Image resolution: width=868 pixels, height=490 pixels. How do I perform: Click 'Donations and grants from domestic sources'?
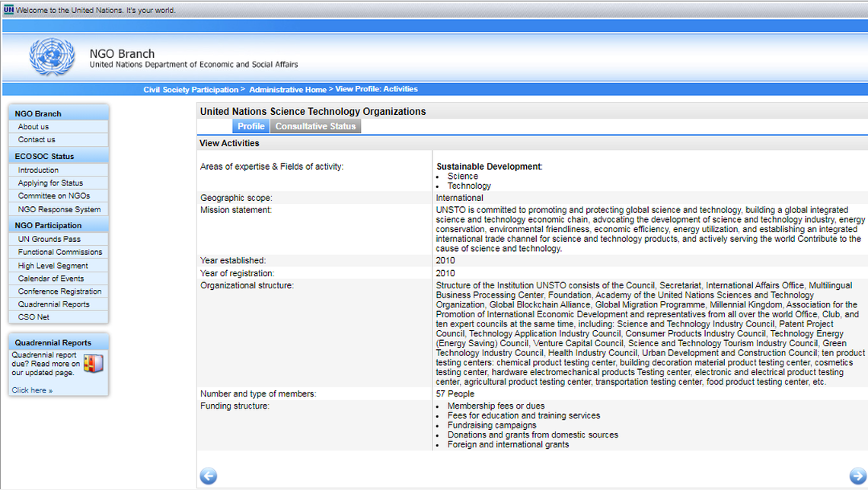pos(533,435)
